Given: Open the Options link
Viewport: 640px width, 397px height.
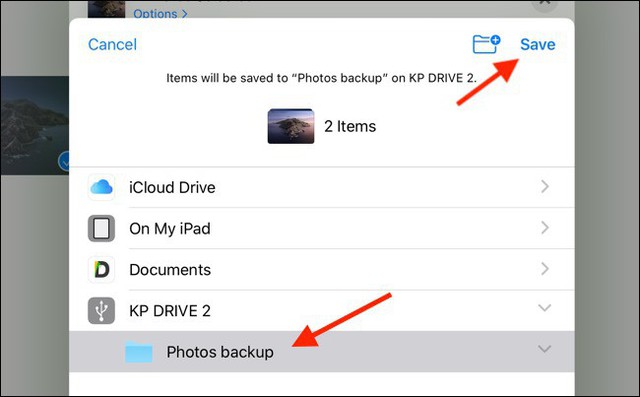Looking at the screenshot, I should (160, 13).
